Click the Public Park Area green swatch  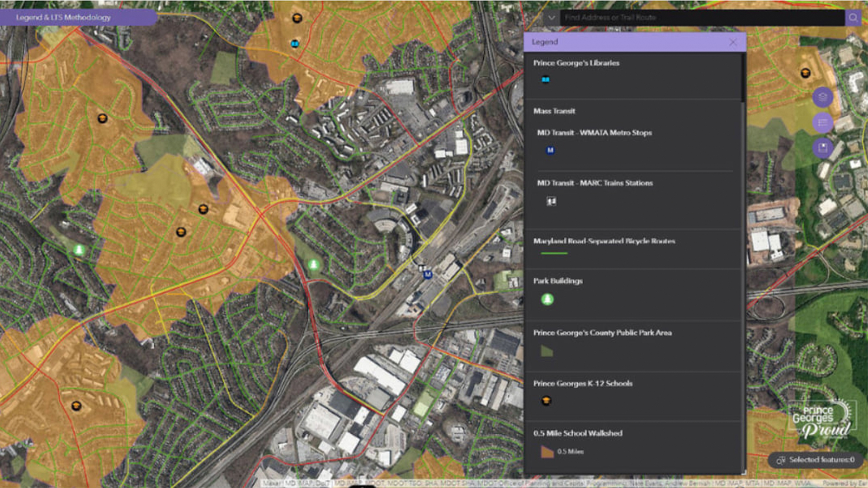click(547, 351)
